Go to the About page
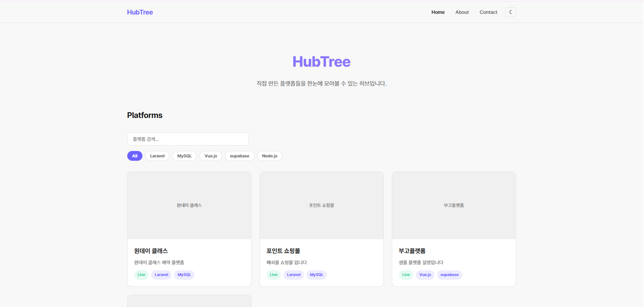 click(462, 12)
